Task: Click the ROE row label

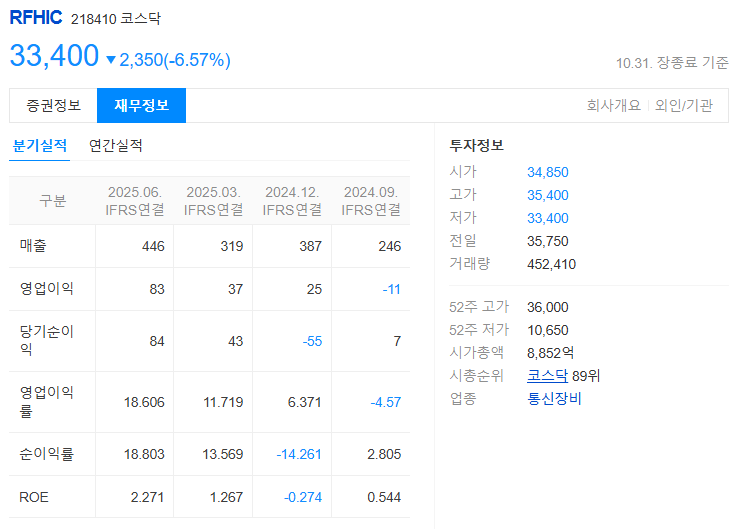Action: tap(34, 497)
